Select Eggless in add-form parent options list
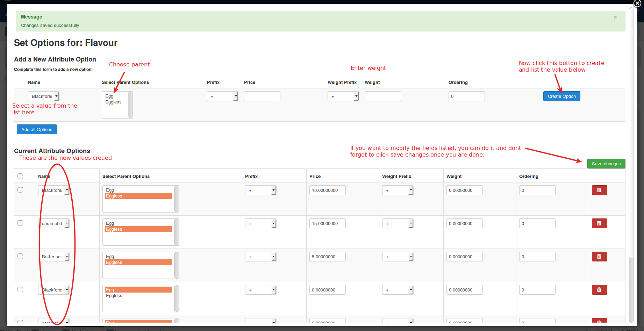 pyautogui.click(x=114, y=102)
